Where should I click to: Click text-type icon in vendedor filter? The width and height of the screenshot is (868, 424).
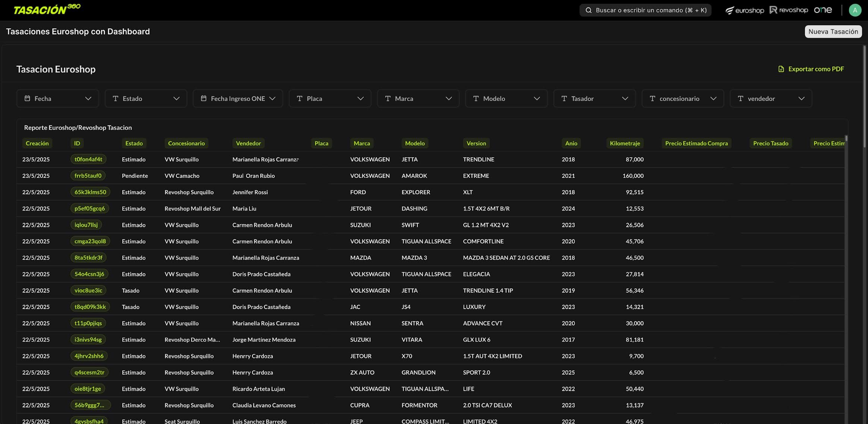tap(740, 98)
